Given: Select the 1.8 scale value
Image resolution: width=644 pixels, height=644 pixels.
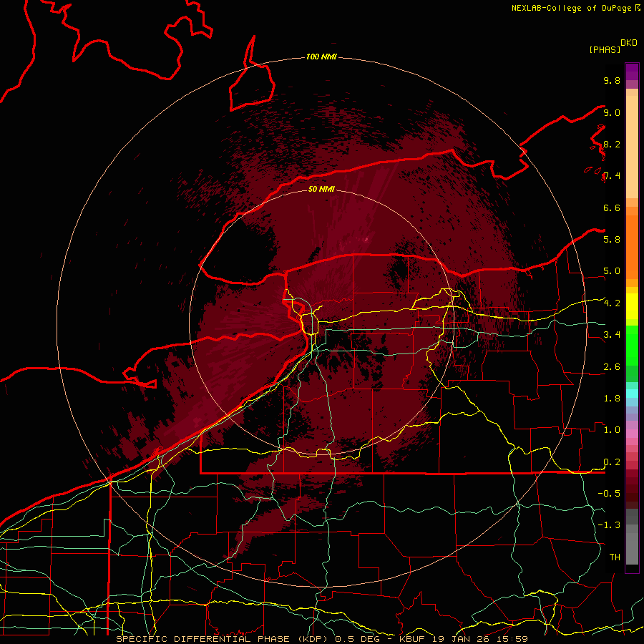Looking at the screenshot, I should pos(612,399).
